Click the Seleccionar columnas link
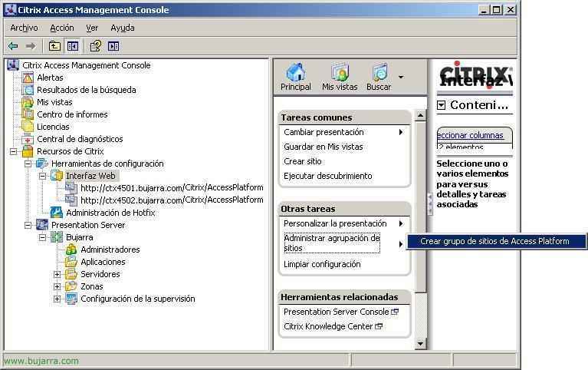The image size is (588, 370). pyautogui.click(x=470, y=135)
